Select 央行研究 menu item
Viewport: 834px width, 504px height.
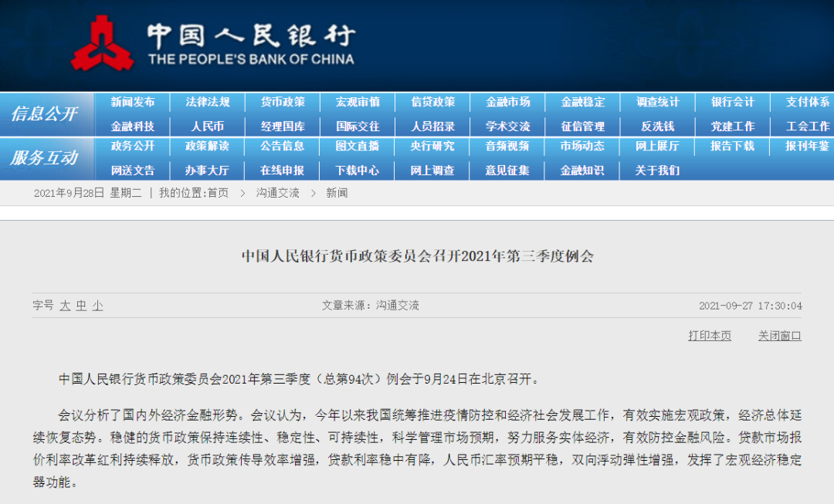point(432,146)
